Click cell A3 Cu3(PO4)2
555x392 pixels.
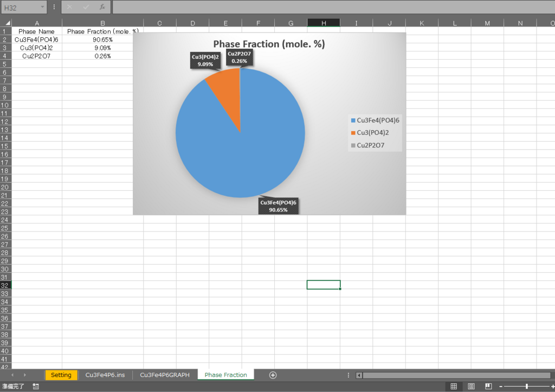37,48
